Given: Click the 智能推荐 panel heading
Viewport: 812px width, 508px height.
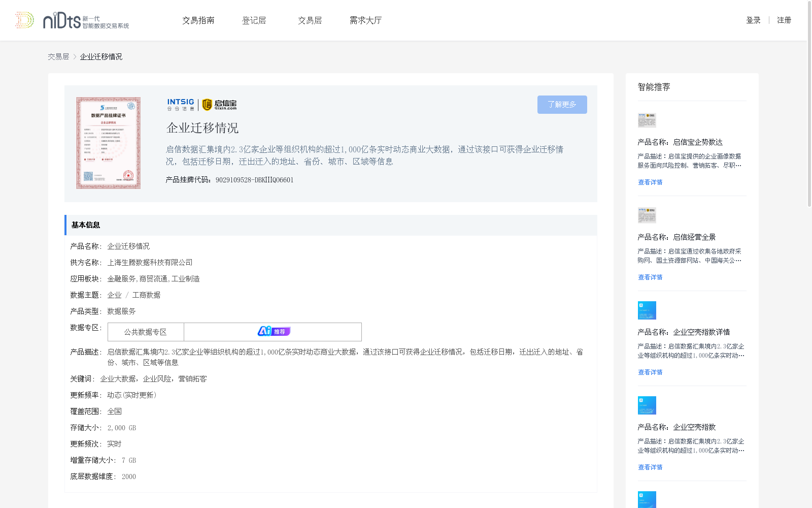Looking at the screenshot, I should 654,87.
